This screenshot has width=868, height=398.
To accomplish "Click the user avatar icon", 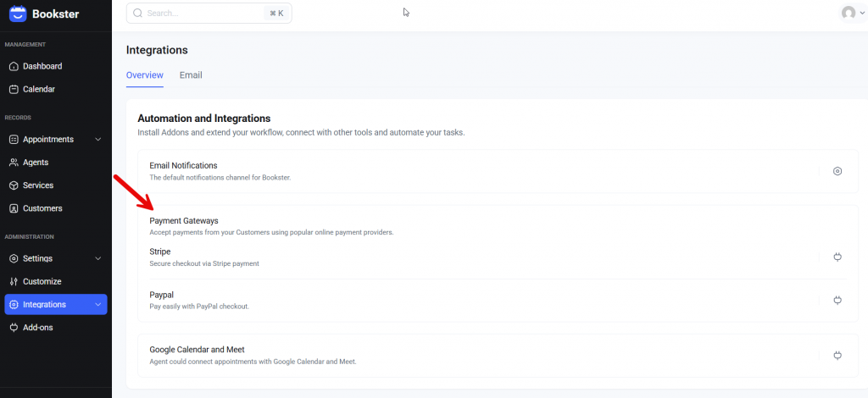I will 848,13.
